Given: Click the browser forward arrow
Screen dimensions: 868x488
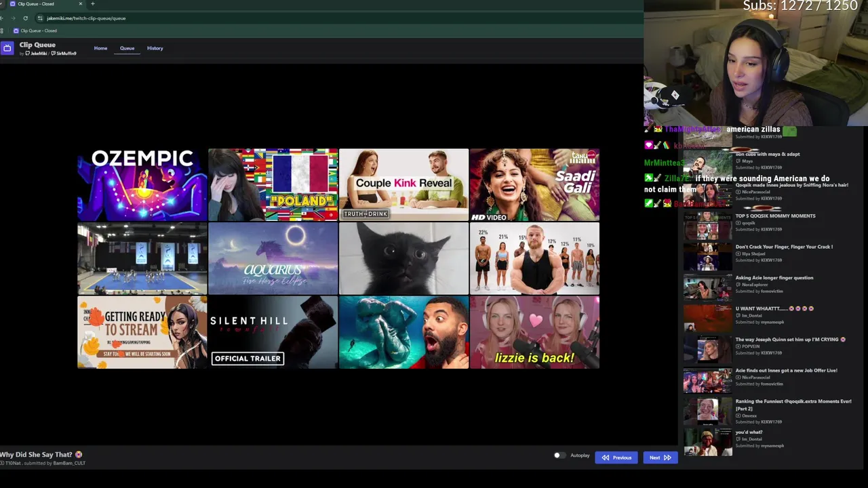Looking at the screenshot, I should coord(14,18).
